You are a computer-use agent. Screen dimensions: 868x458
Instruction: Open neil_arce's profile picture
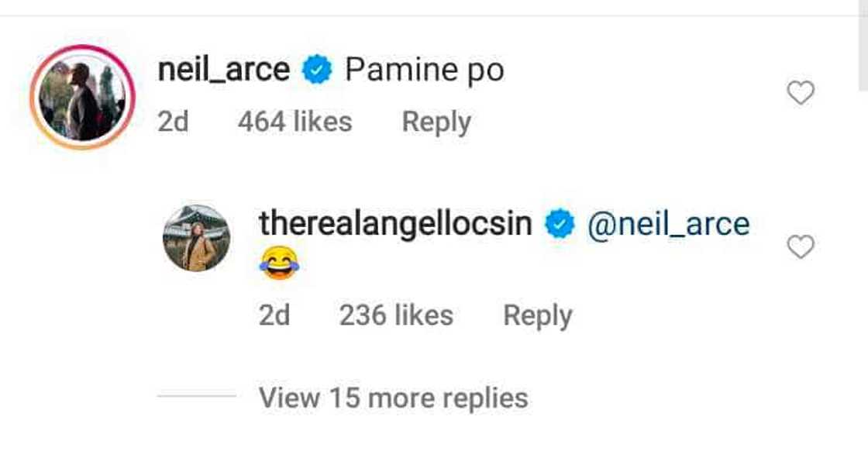83,97
